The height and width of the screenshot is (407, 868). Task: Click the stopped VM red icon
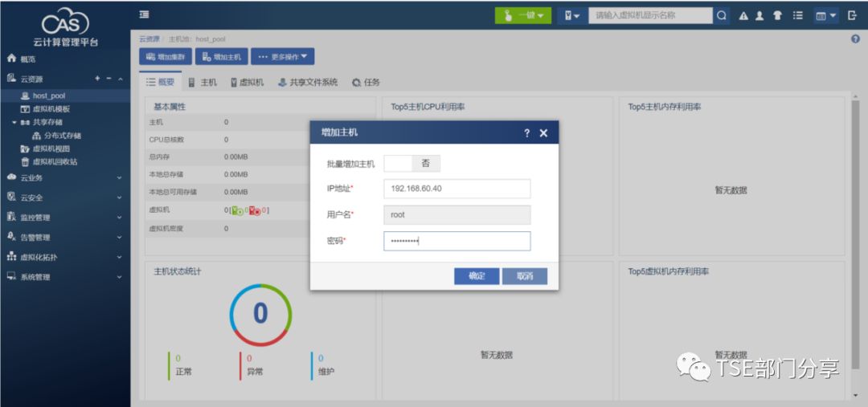pos(255,210)
